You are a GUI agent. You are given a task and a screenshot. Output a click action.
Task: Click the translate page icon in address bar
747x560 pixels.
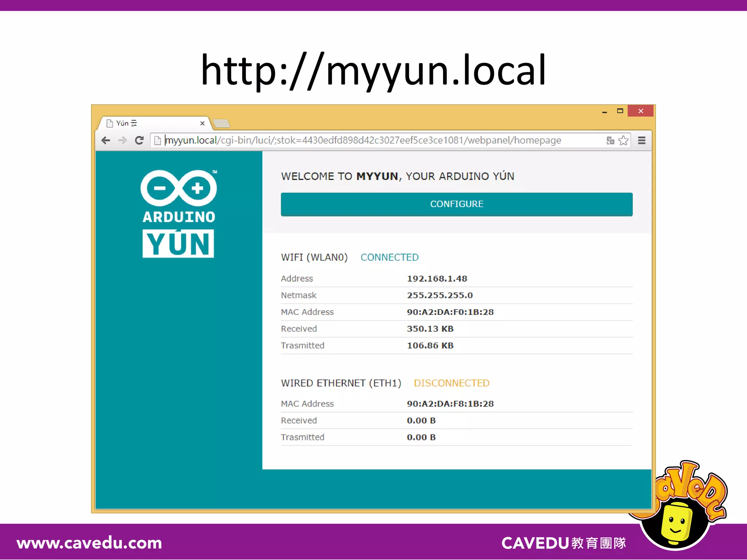610,140
